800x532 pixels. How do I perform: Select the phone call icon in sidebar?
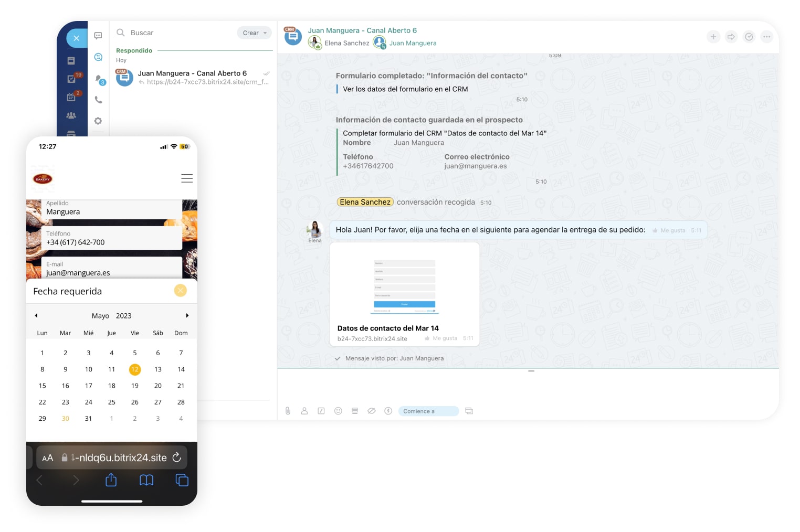pos(98,100)
